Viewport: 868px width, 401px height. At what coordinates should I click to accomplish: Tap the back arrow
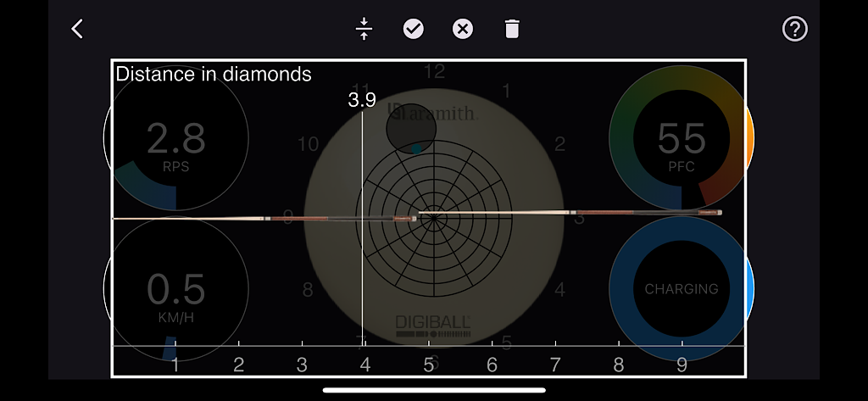pyautogui.click(x=77, y=29)
